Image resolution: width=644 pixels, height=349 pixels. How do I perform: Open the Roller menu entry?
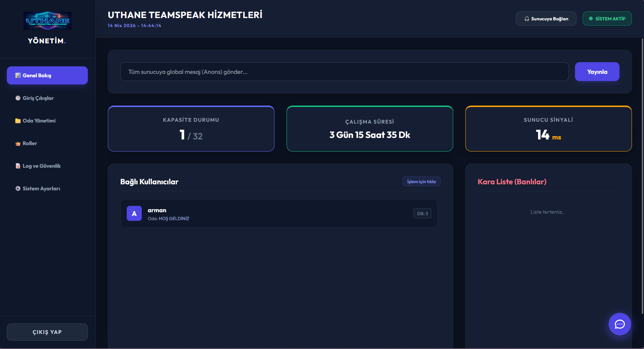click(x=47, y=143)
